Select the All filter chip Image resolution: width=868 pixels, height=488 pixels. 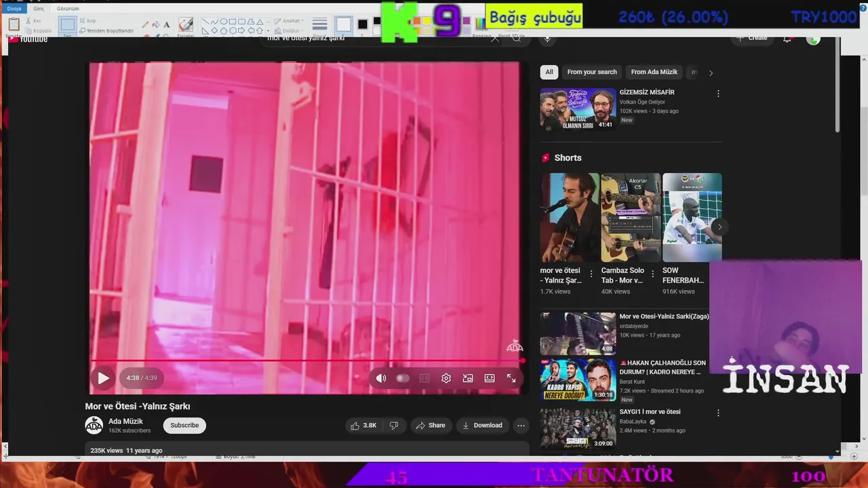[549, 72]
